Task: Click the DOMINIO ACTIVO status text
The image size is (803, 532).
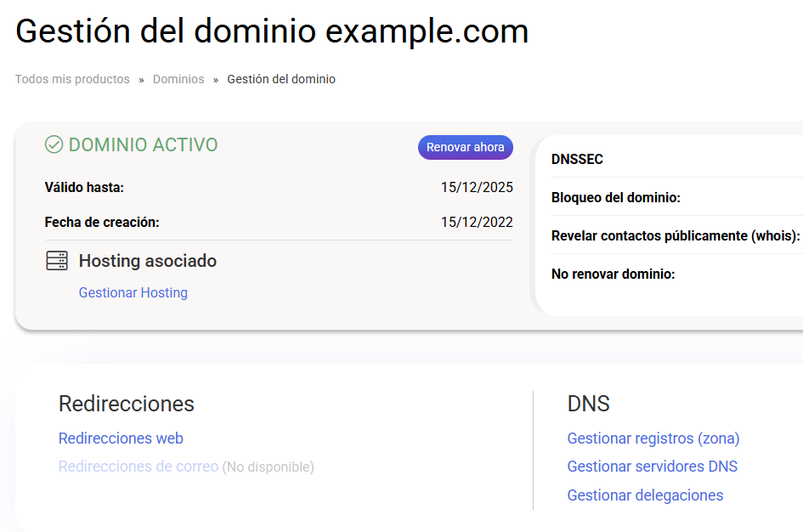Action: 143,145
